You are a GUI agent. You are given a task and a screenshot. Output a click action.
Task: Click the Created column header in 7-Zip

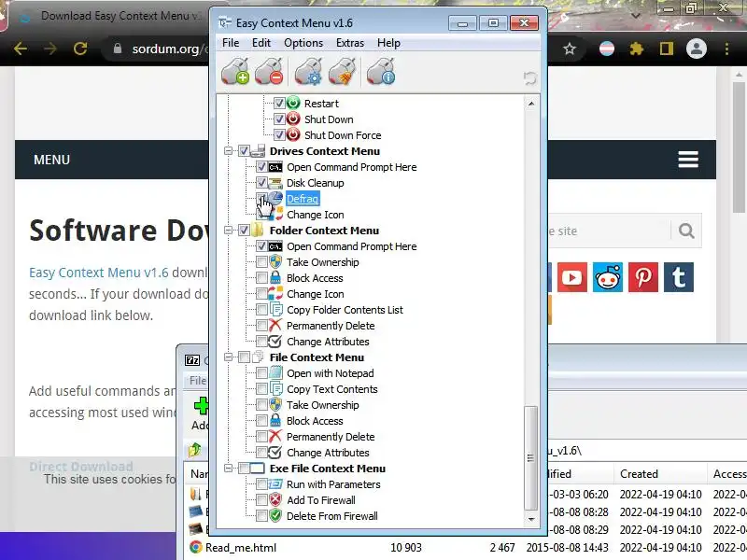click(x=660, y=474)
